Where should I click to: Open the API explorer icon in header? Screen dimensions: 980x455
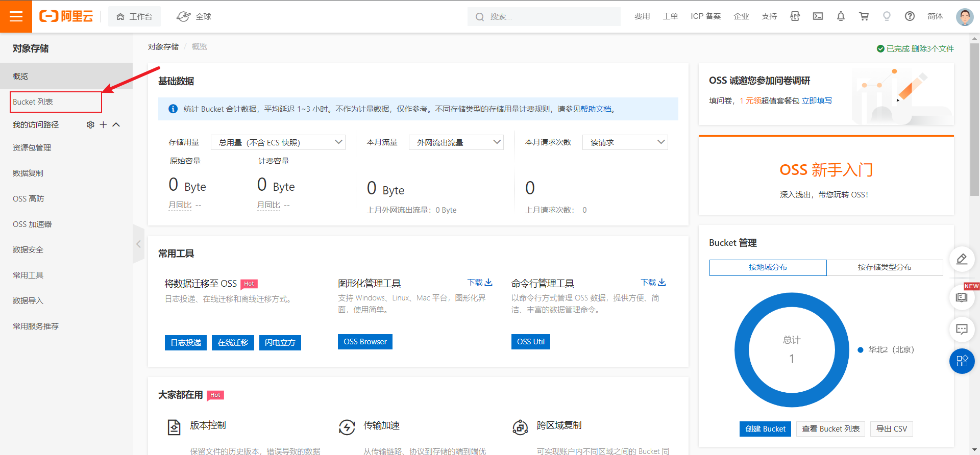pyautogui.click(x=795, y=16)
